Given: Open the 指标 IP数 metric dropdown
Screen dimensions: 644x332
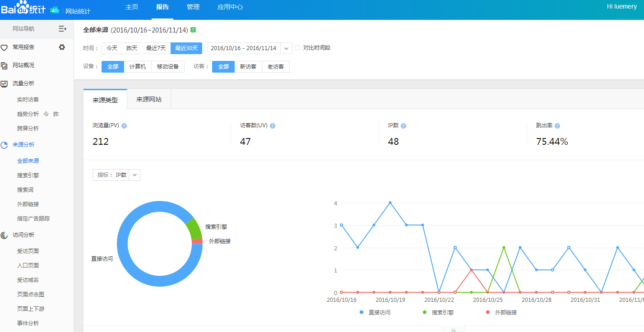Looking at the screenshot, I should coord(134,175).
